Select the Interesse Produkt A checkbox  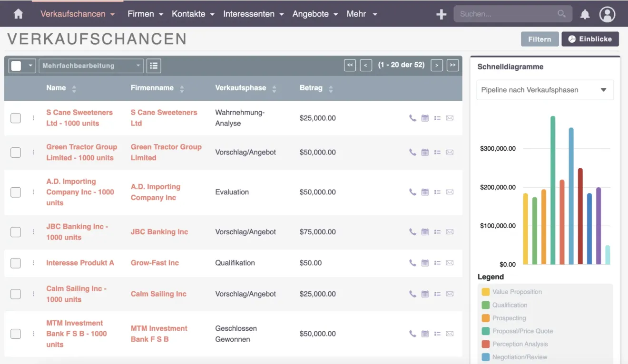tap(16, 263)
